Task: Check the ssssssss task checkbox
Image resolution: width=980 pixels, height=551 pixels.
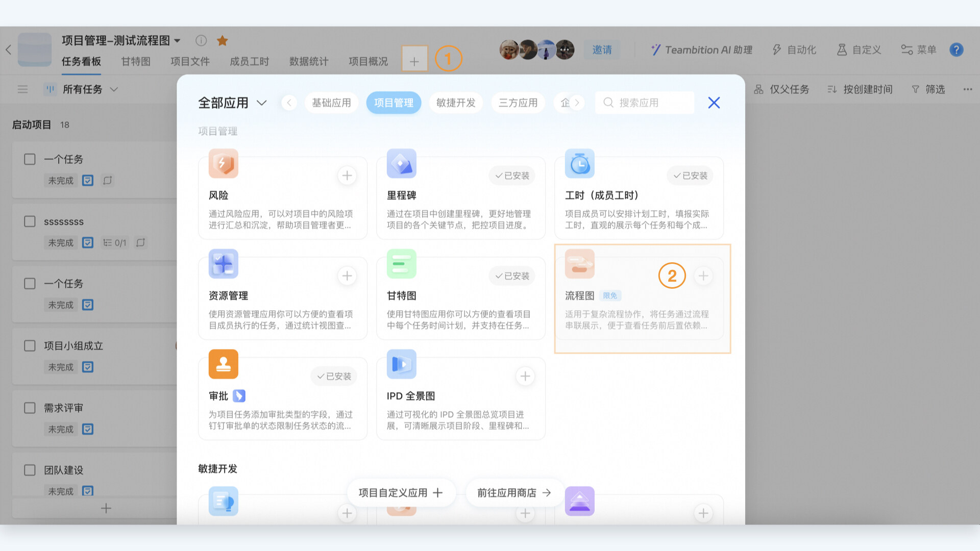Action: tap(30, 221)
